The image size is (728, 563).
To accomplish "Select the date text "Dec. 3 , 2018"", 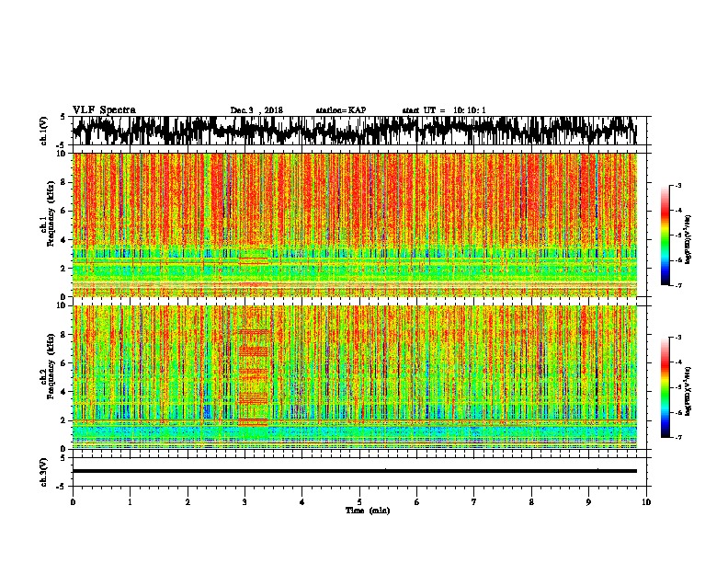I will pyautogui.click(x=256, y=110).
